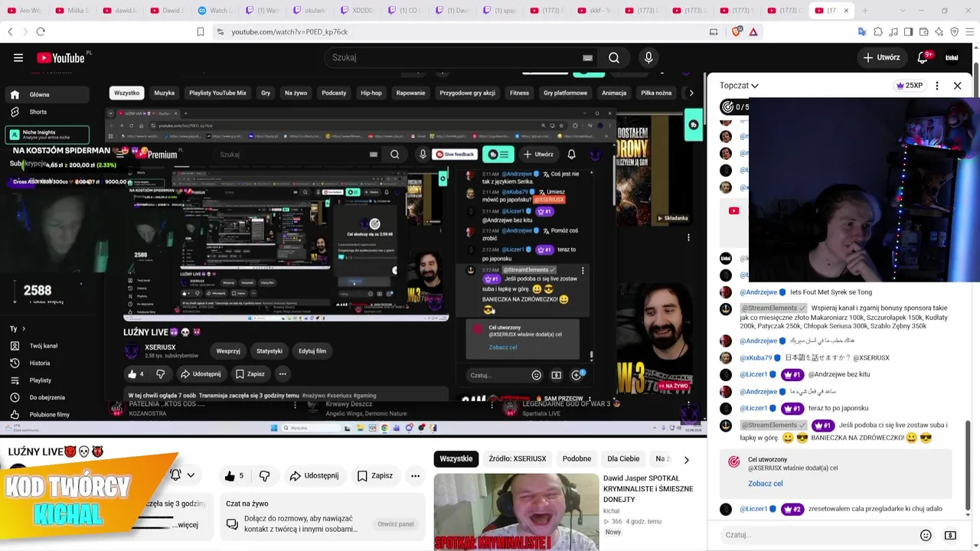Open the YouTube guide hamburger menu
Image resolution: width=980 pixels, height=551 pixels.
point(18,57)
